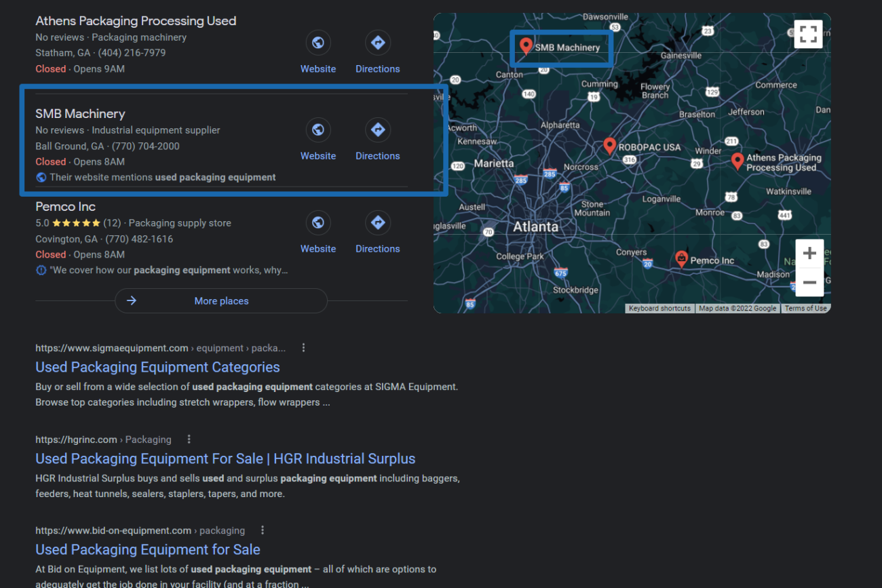This screenshot has width=882, height=588.
Task: Get directions to Pemco Inc
Action: pyautogui.click(x=377, y=222)
